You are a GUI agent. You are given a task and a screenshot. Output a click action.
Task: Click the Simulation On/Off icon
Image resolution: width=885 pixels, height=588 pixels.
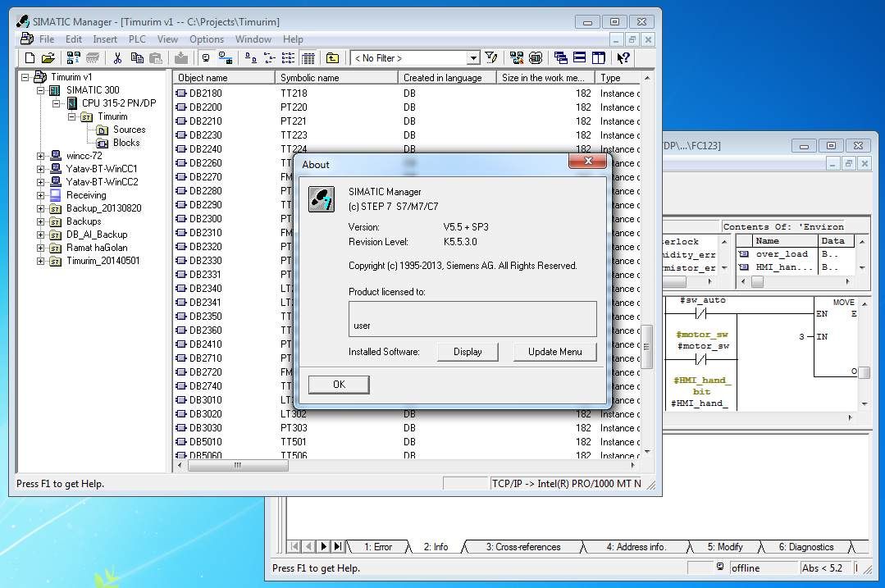536,57
